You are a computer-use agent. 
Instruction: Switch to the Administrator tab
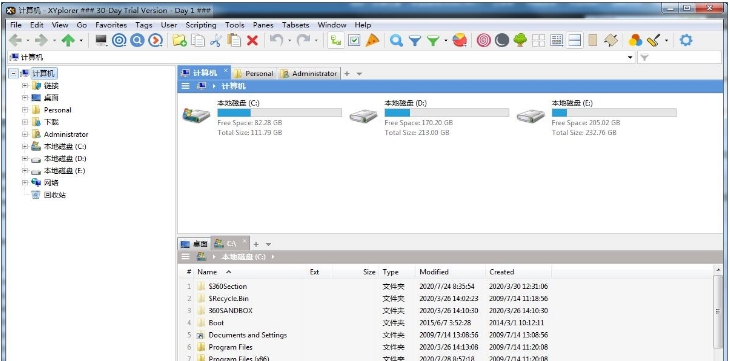tap(309, 74)
